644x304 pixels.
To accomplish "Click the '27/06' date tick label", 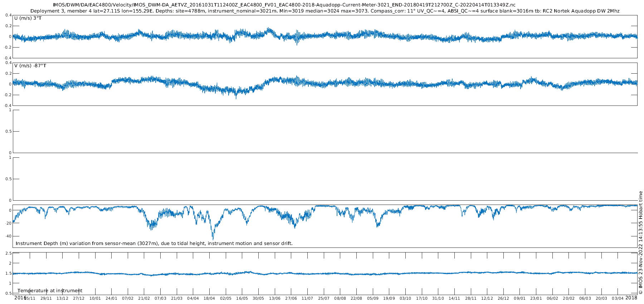I will (x=291, y=298).
